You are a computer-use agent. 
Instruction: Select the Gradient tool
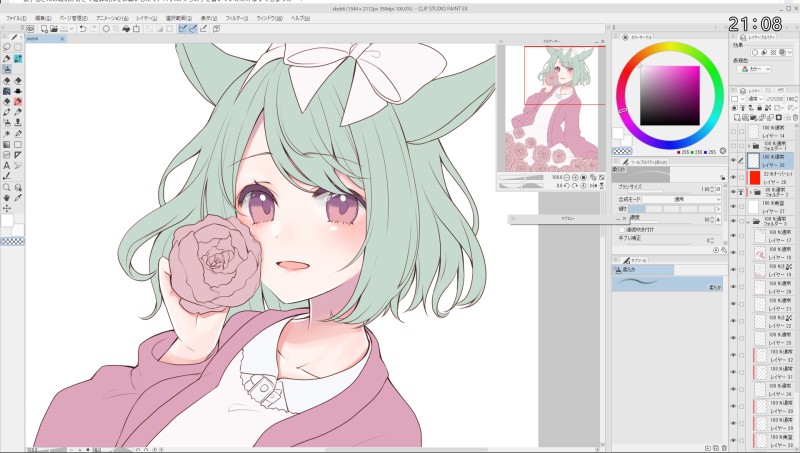coord(7,144)
